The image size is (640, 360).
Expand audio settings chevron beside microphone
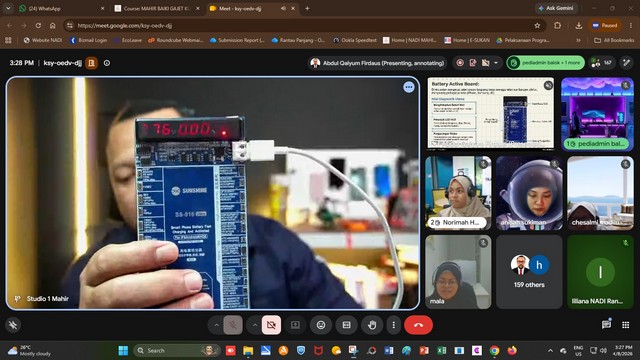click(216, 325)
